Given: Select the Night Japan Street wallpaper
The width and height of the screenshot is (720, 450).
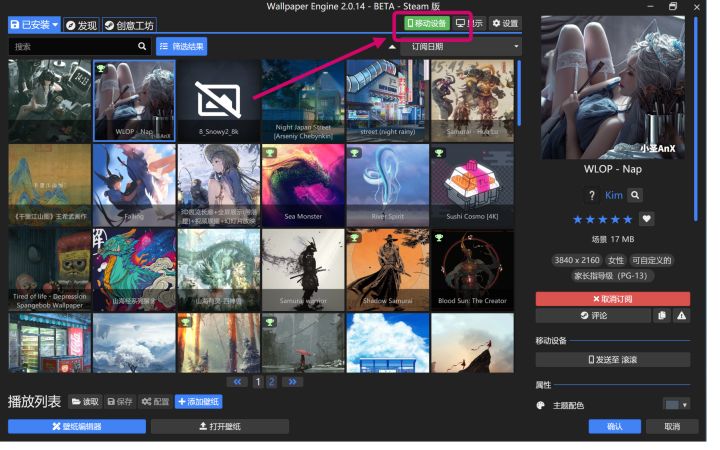Looking at the screenshot, I should pos(303,101).
